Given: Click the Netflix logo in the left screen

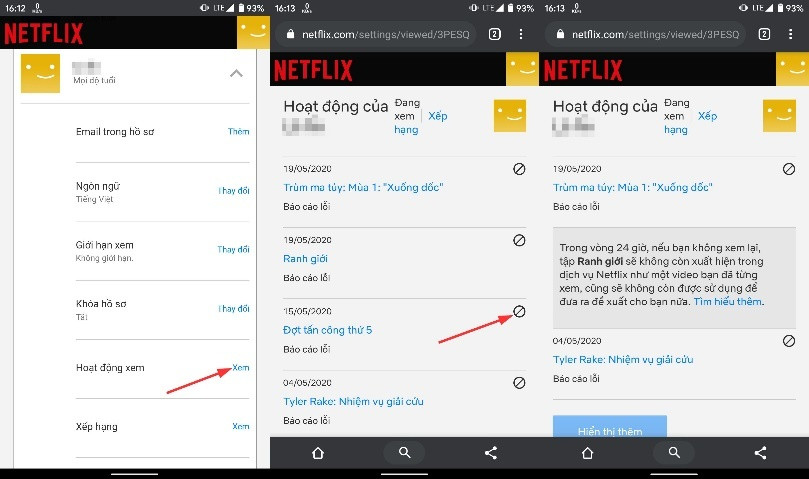Looking at the screenshot, I should [44, 34].
